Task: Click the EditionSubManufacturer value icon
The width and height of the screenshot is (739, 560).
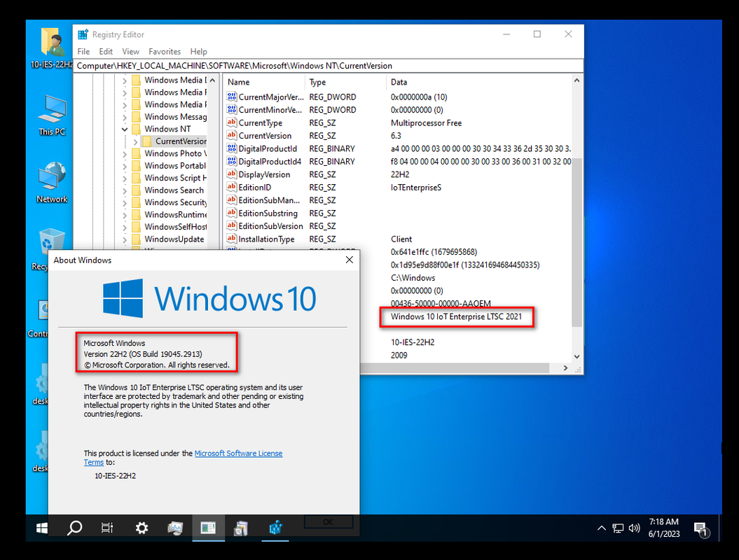Action: pyautogui.click(x=231, y=200)
